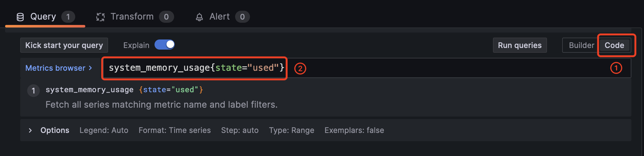Switch query editor to Builder mode
The height and width of the screenshot is (156, 644).
(x=581, y=45)
